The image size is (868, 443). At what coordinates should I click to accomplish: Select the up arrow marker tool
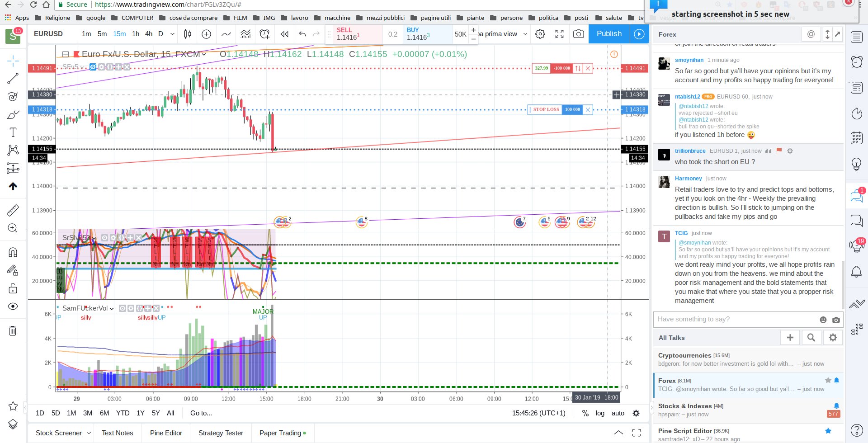13,186
